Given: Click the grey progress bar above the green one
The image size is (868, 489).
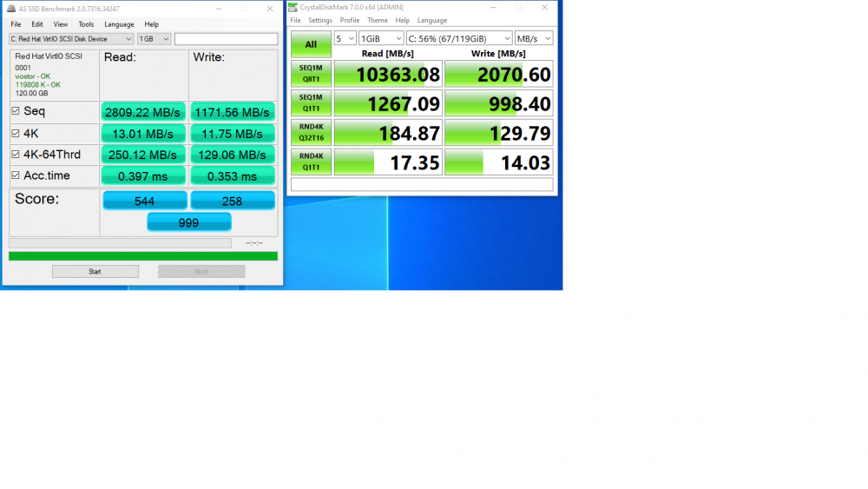Looking at the screenshot, I should tap(120, 243).
